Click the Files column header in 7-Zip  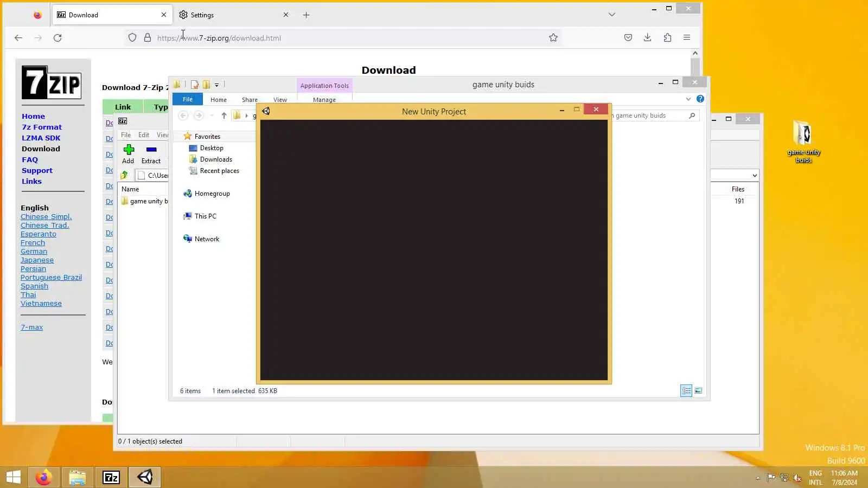pos(738,189)
